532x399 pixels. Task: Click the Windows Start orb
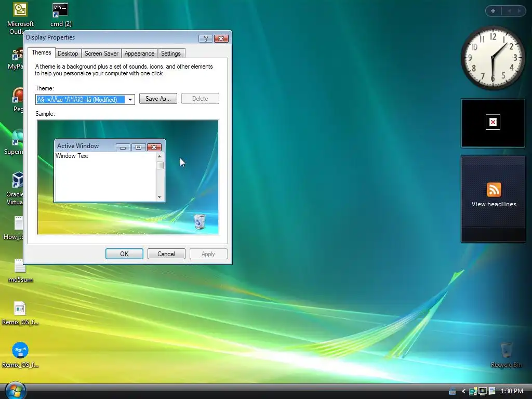[15, 391]
